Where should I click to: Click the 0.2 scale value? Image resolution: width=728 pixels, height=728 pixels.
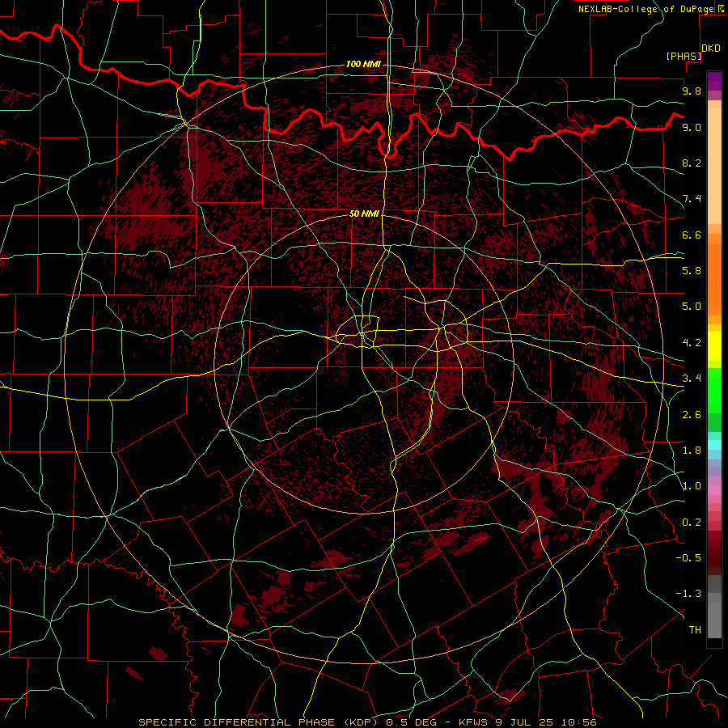(x=692, y=523)
